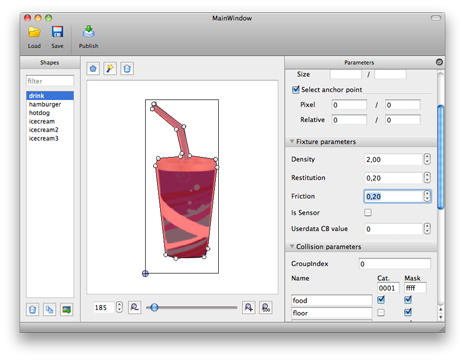Click the scrollbar down arrow in Parameters panel
Screen dimensions: 465x360
[441, 317]
